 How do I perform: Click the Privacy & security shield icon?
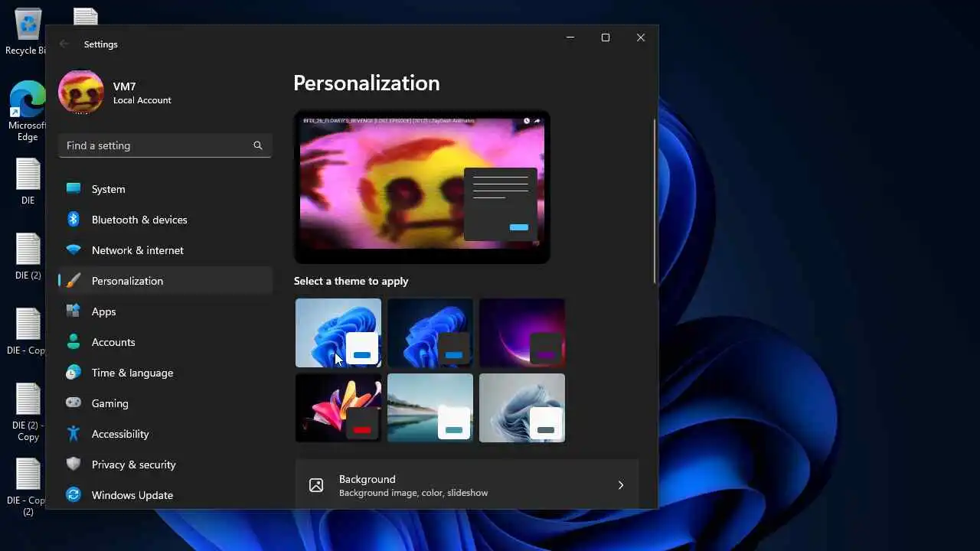pyautogui.click(x=73, y=464)
